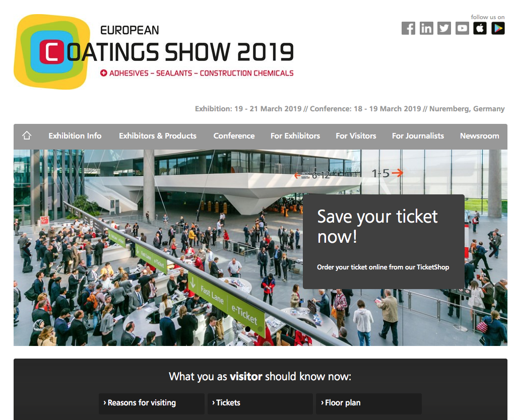Viewport: 514px width, 420px height.
Task: Visit the Twitter feed icon
Action: (444, 28)
